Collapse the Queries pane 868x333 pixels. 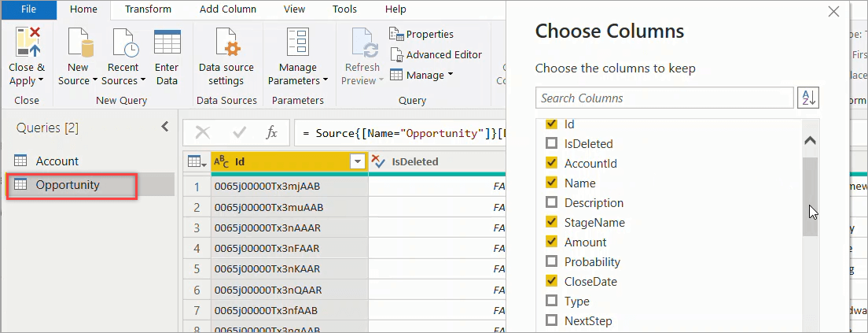pyautogui.click(x=164, y=127)
